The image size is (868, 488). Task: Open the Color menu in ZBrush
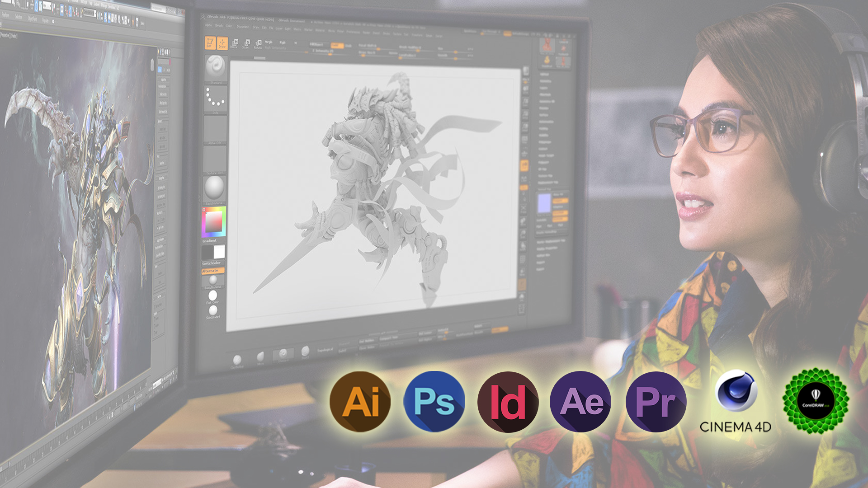[x=229, y=26]
